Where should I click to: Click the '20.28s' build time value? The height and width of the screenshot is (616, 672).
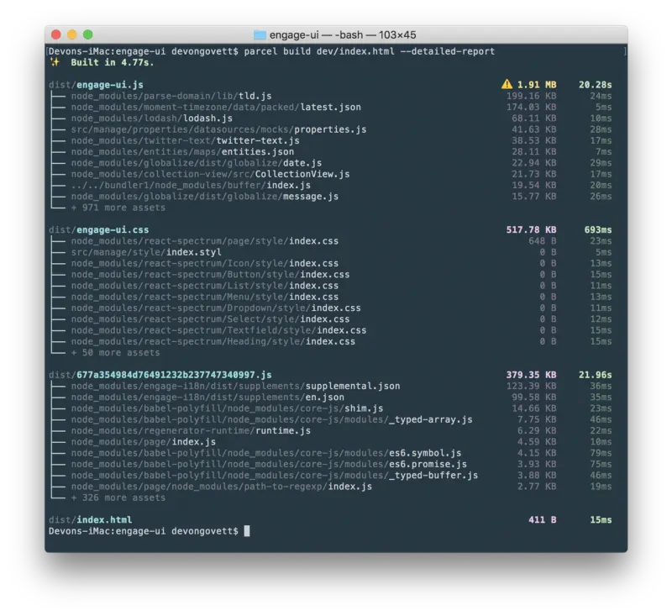(596, 85)
